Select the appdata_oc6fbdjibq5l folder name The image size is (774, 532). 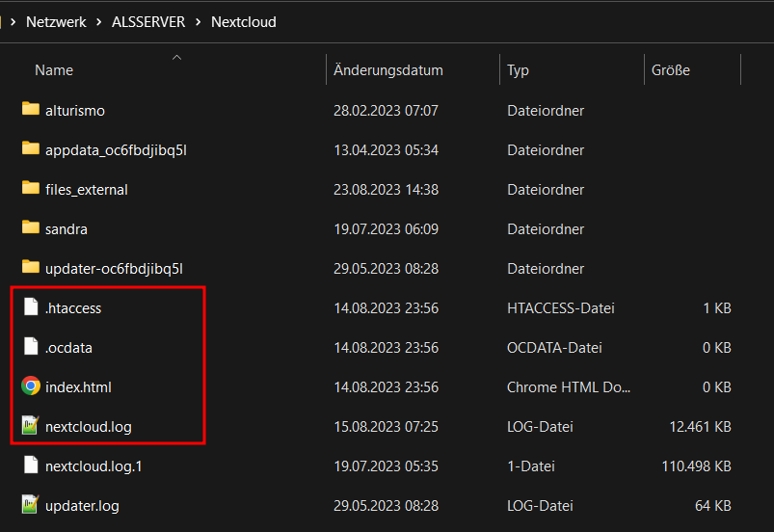(x=116, y=150)
